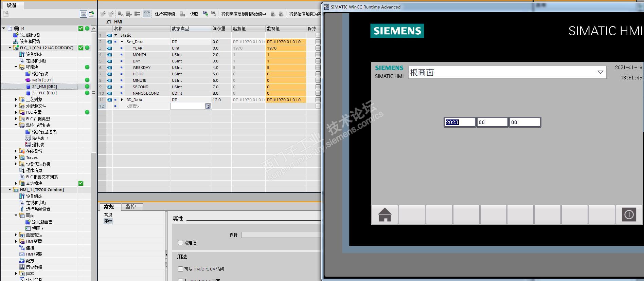Open 连接 under HMI_1
This screenshot has width=644, height=281.
pyautogui.click(x=30, y=248)
